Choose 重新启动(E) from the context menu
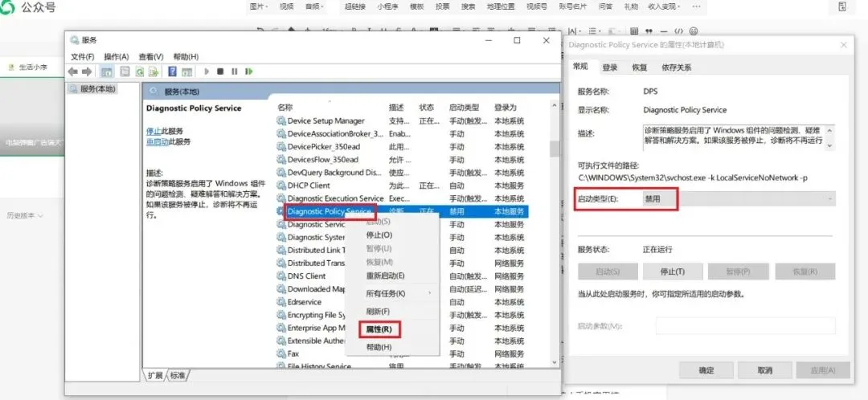The width and height of the screenshot is (868, 400). pyautogui.click(x=385, y=276)
